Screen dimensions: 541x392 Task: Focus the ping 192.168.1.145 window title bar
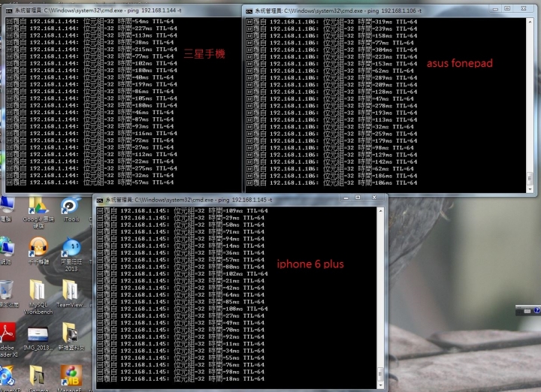pyautogui.click(x=241, y=199)
